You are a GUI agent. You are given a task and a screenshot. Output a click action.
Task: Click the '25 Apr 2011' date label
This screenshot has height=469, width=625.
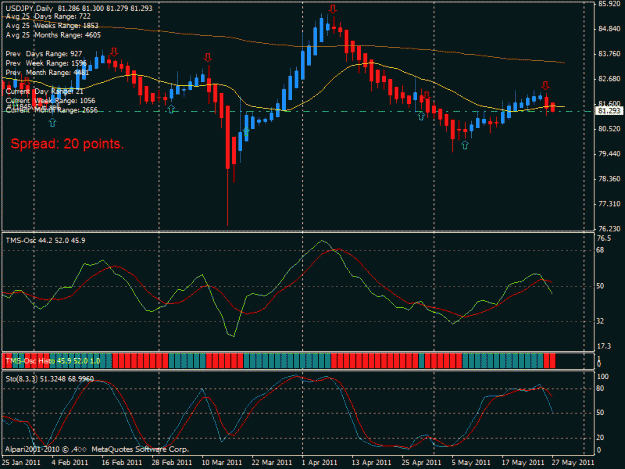[x=421, y=463]
